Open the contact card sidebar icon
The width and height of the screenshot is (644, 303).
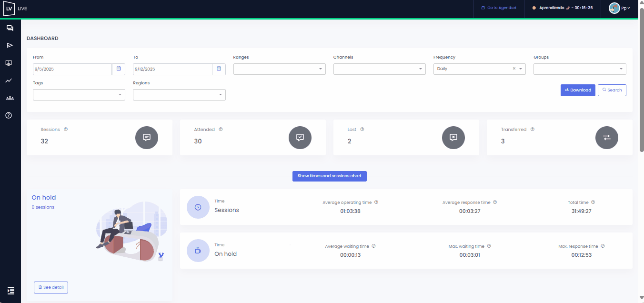click(9, 63)
